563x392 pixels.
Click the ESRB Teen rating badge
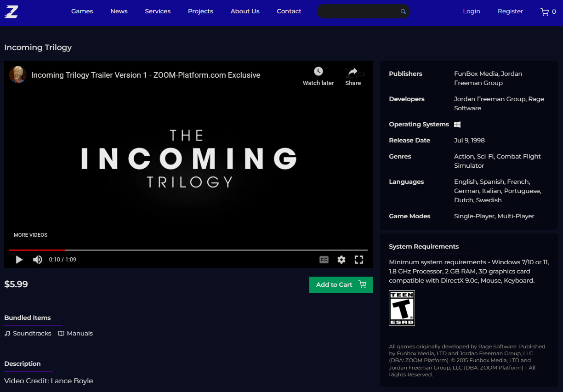pyautogui.click(x=402, y=308)
